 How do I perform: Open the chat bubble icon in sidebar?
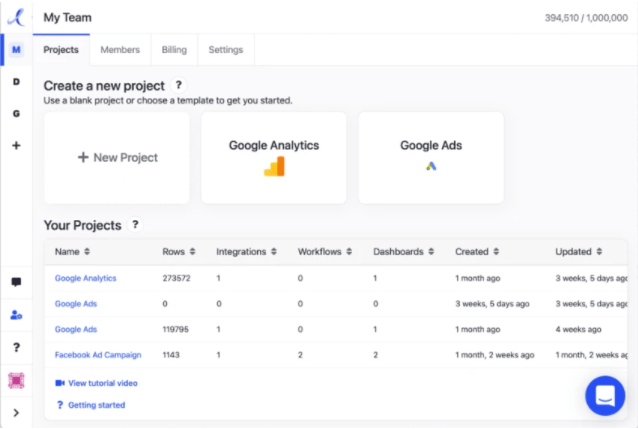16,282
